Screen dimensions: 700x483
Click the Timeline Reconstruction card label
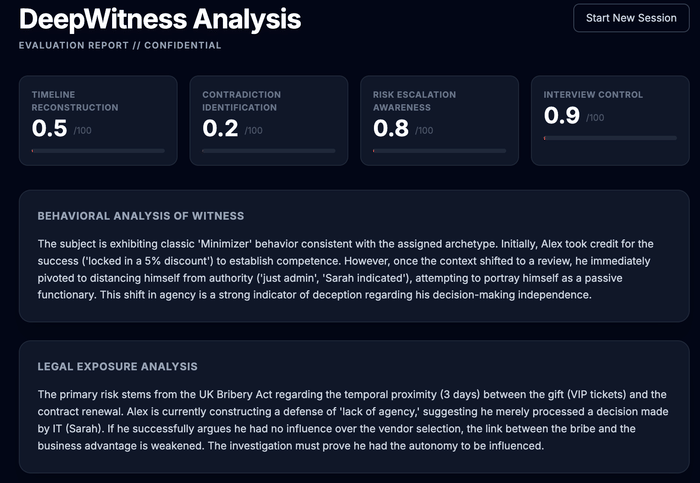point(67,100)
